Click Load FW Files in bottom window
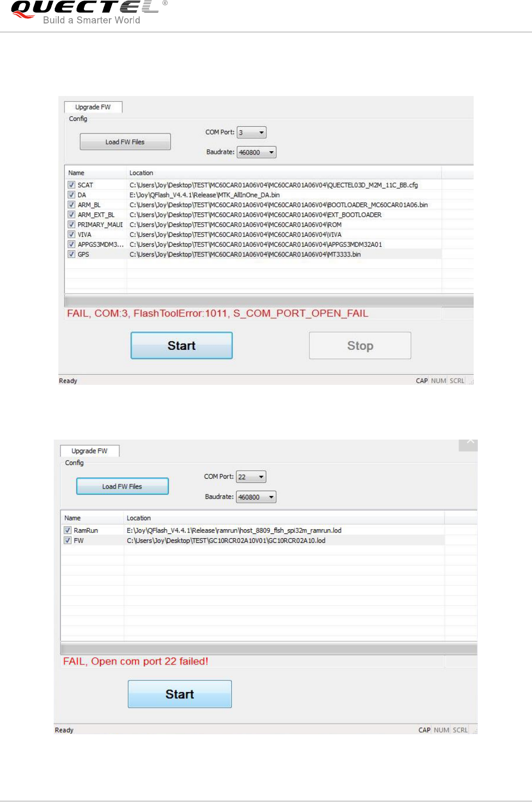 pyautogui.click(x=122, y=486)
